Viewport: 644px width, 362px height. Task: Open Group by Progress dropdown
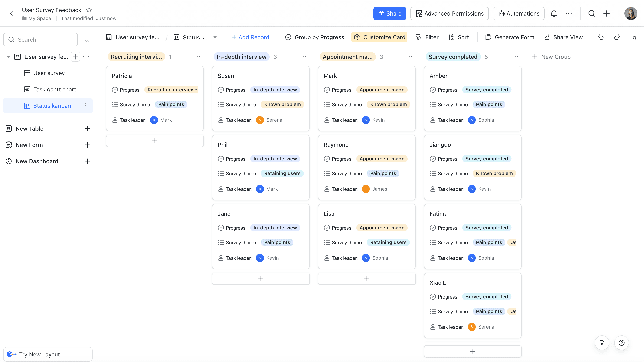(x=314, y=37)
